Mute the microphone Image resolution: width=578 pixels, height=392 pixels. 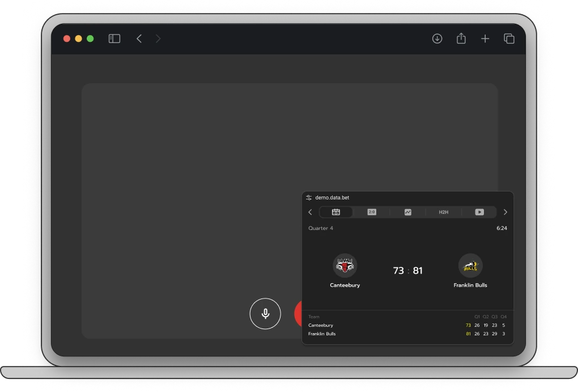click(265, 313)
